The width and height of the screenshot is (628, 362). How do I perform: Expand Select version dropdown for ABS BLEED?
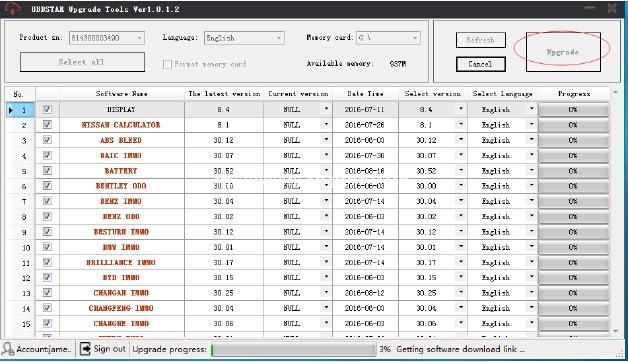(461, 140)
